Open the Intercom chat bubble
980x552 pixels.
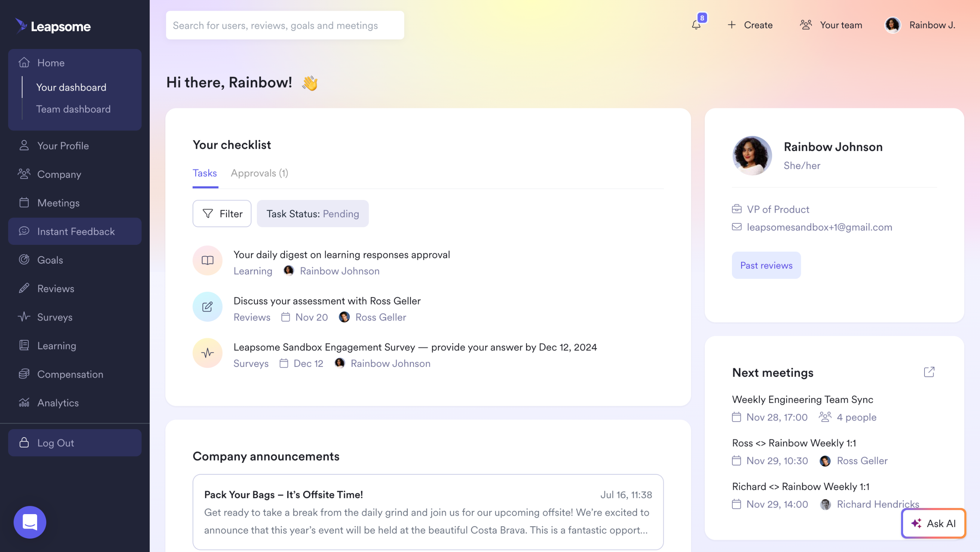click(x=30, y=522)
